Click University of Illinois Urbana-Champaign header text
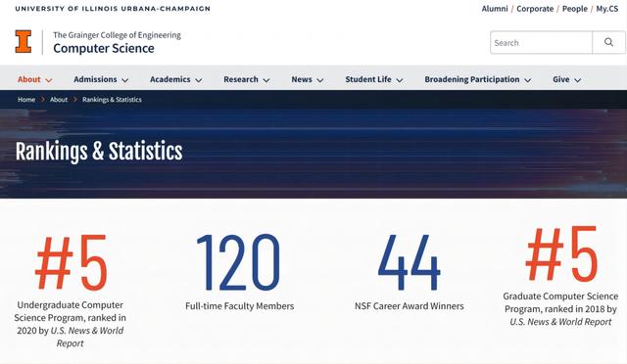Viewport: 627px width, 364px height. [113, 9]
